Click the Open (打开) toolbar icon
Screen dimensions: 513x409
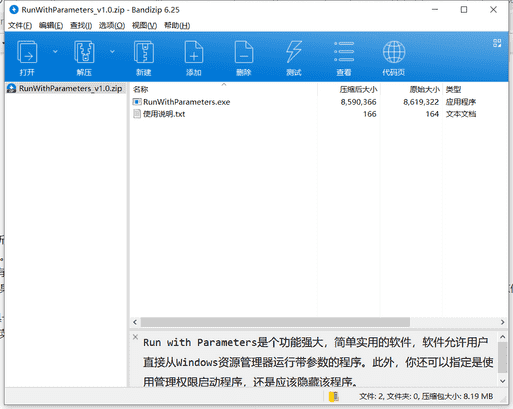(27, 52)
